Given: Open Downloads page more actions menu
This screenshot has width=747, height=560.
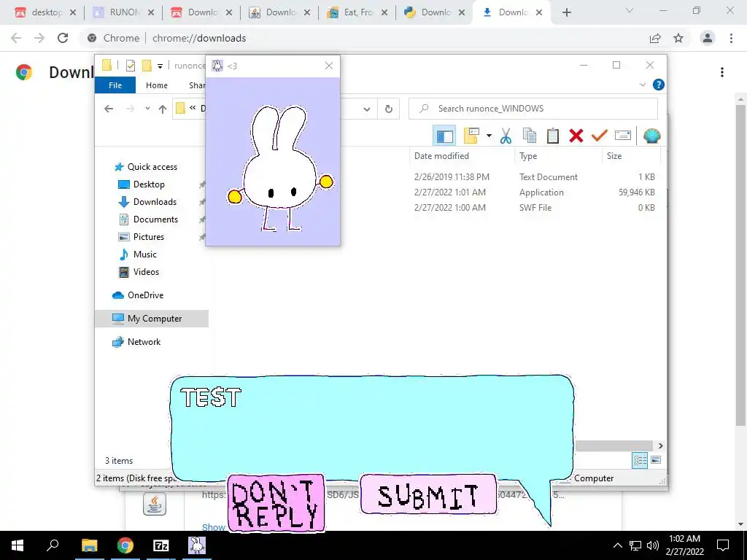Looking at the screenshot, I should [x=722, y=72].
